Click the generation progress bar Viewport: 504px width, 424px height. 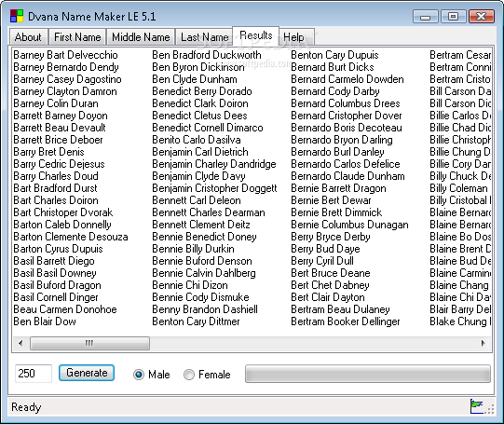(368, 374)
